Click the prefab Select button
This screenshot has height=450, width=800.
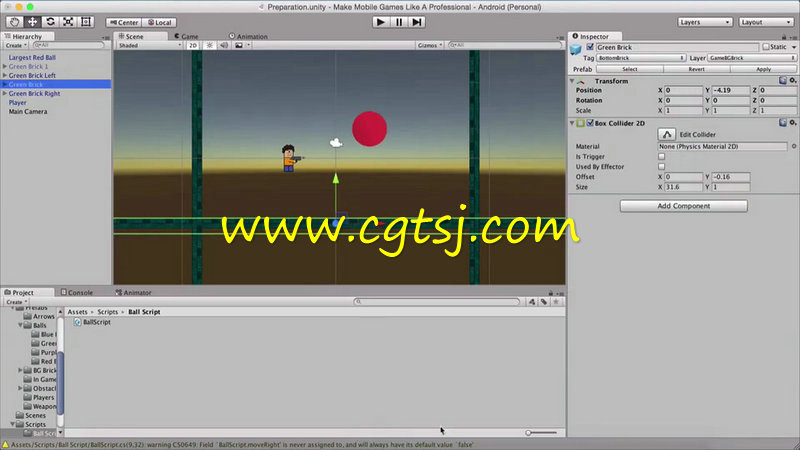[x=630, y=69]
